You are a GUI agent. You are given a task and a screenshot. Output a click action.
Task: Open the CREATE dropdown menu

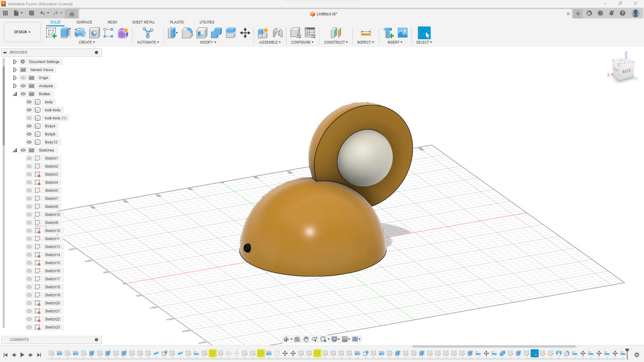coord(87,42)
